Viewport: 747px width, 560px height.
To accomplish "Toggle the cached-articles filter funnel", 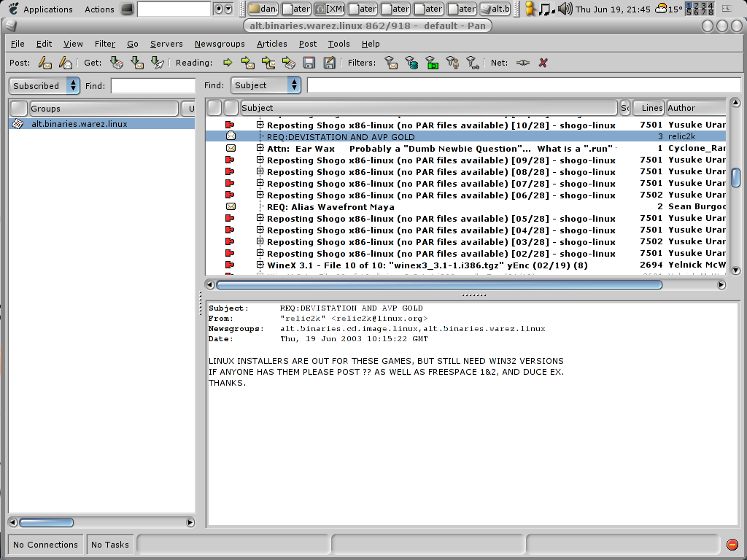I will 411,63.
